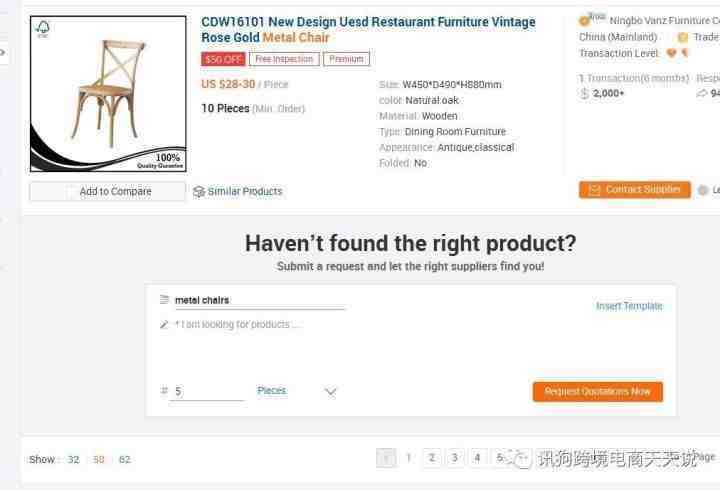Click the Trade Assurance shield icon
720x490 pixels.
tap(683, 37)
